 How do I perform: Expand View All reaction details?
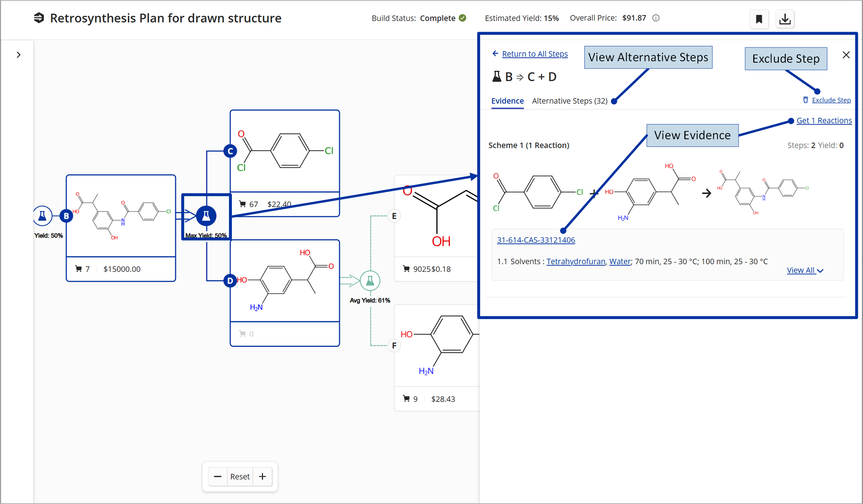(x=805, y=270)
